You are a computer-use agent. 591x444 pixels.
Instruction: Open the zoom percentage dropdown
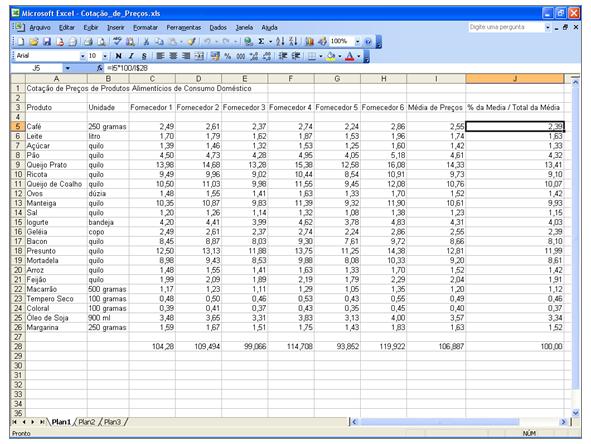(357, 41)
